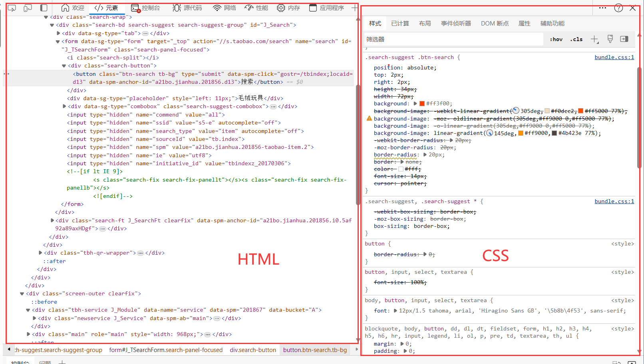Expand the font shorthand property triangle
The image size is (644, 364).
(x=395, y=311)
